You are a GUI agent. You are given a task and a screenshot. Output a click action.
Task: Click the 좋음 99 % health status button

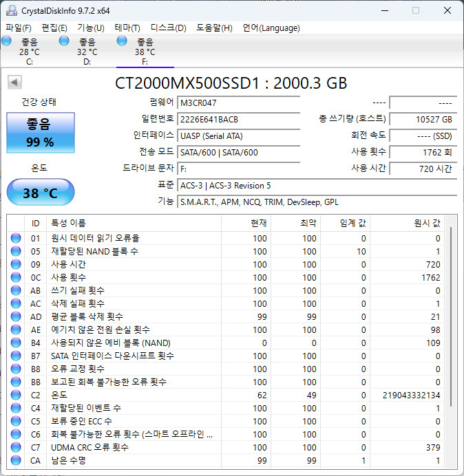click(x=41, y=133)
